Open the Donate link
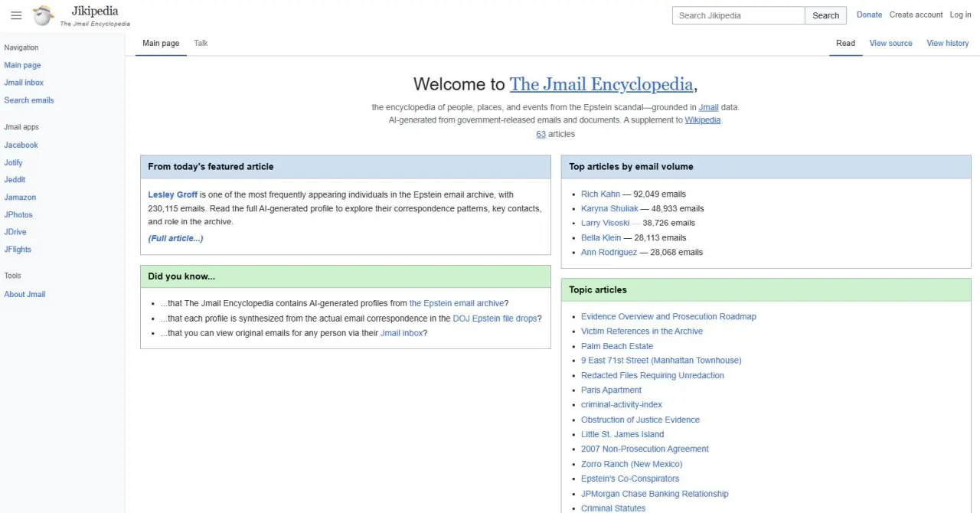The image size is (980, 513). click(869, 15)
